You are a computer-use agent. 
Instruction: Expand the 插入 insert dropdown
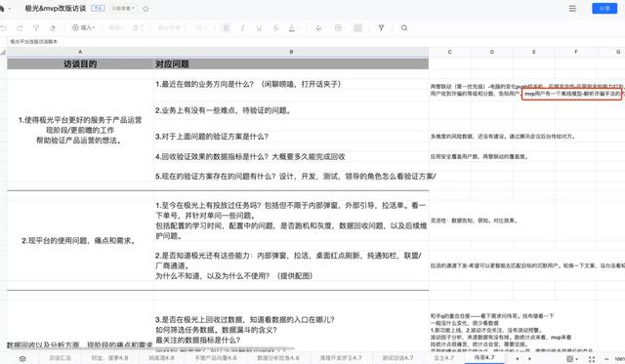84,27
